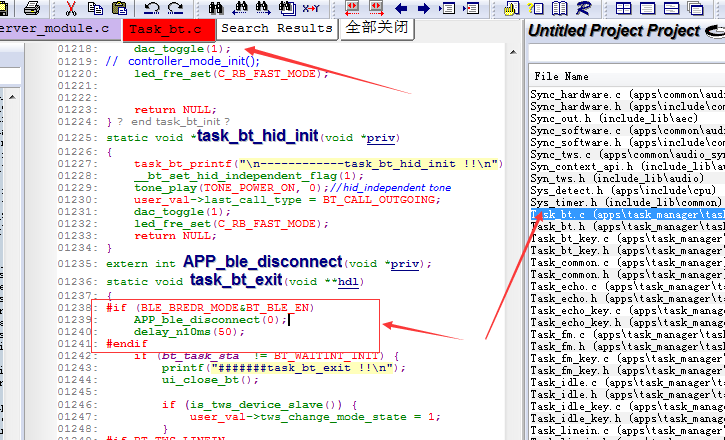Click the Go Forward blue arrow
Image resolution: width=725 pixels, height=440 pixels.
424,7
